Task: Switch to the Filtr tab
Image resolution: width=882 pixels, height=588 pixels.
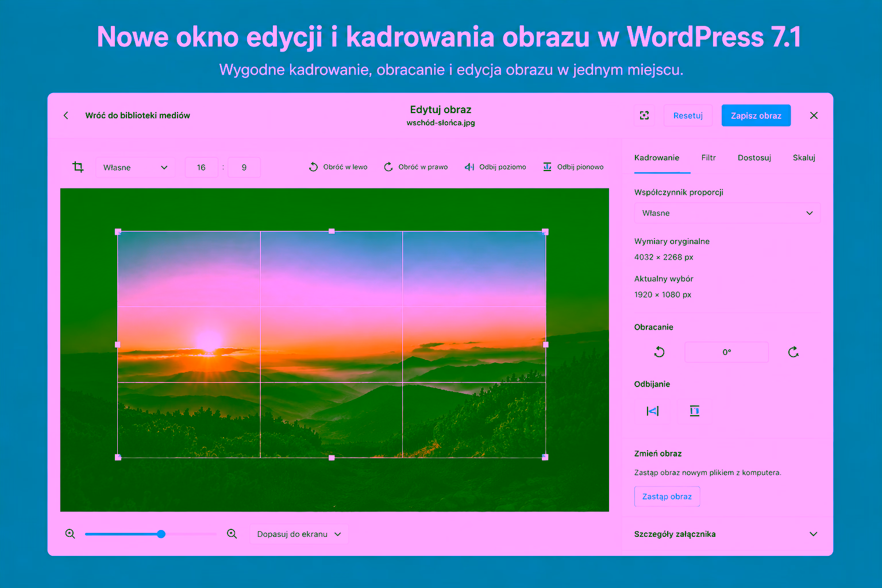Action: click(708, 157)
